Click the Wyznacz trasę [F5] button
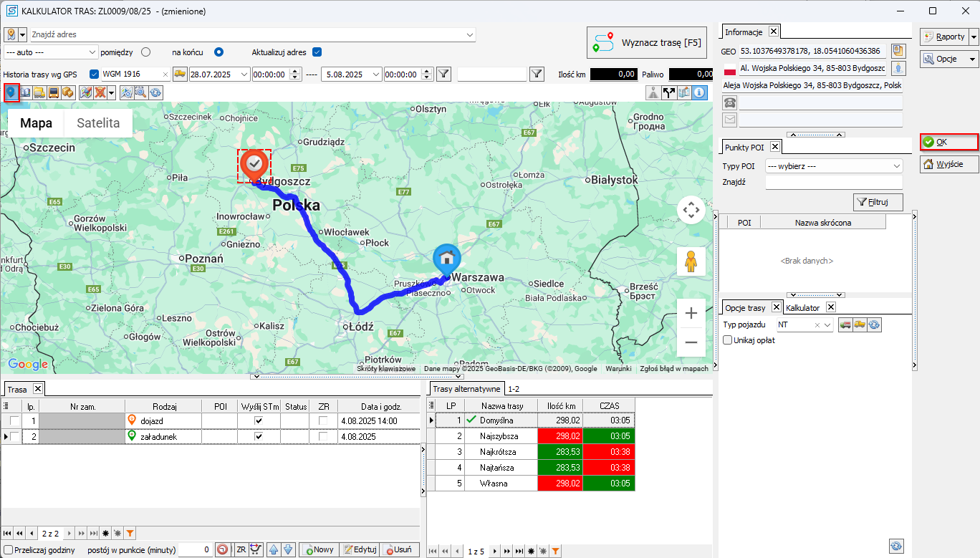Viewport: 980px width, 558px height. [646, 42]
